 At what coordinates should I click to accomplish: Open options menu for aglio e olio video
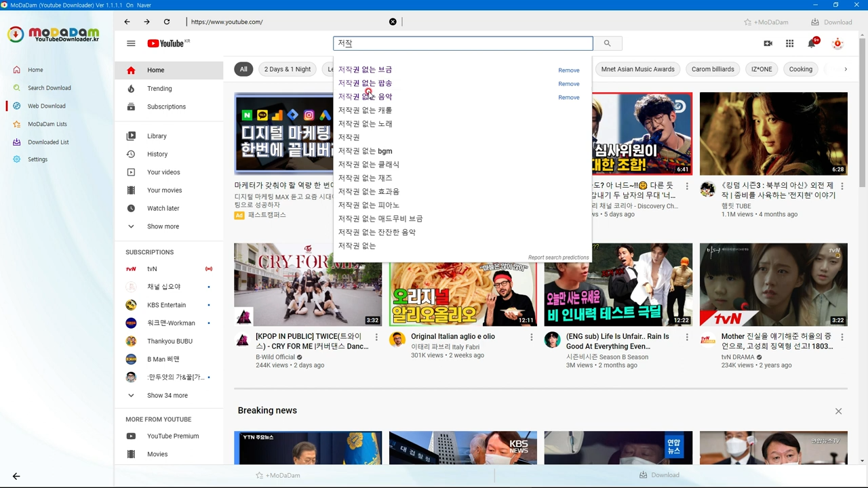532,337
